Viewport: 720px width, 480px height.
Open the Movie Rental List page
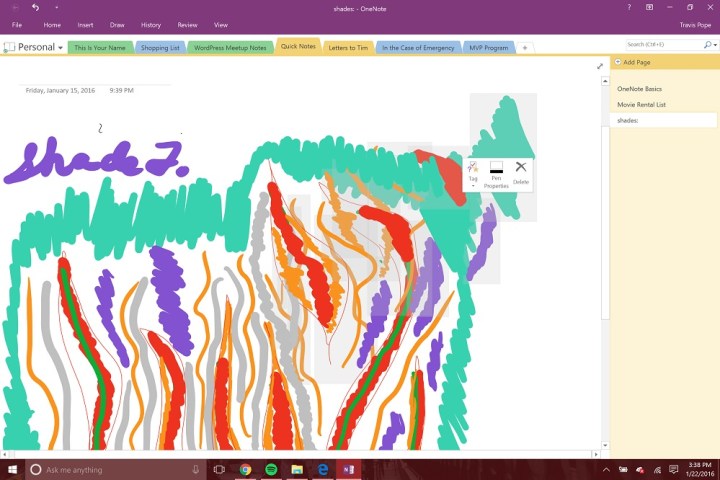(x=641, y=105)
